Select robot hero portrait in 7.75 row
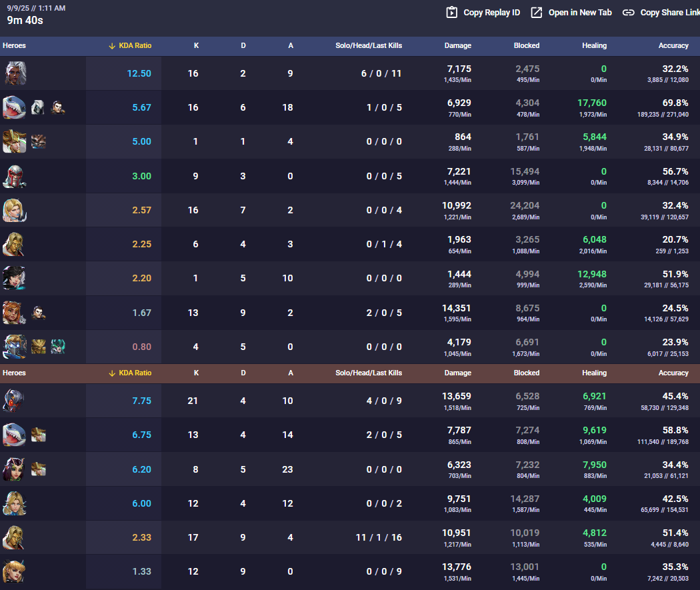The height and width of the screenshot is (590, 700). (x=14, y=400)
